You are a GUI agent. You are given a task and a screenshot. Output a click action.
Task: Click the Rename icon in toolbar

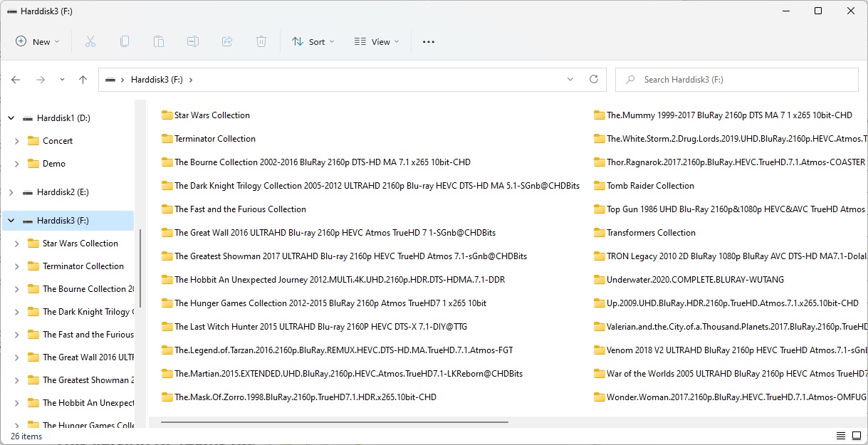tap(193, 42)
